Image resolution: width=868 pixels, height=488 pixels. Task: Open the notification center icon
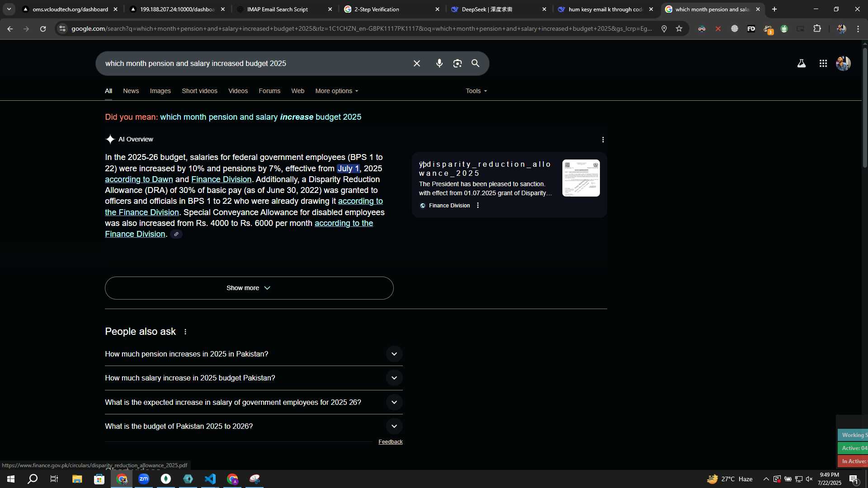tap(854, 479)
